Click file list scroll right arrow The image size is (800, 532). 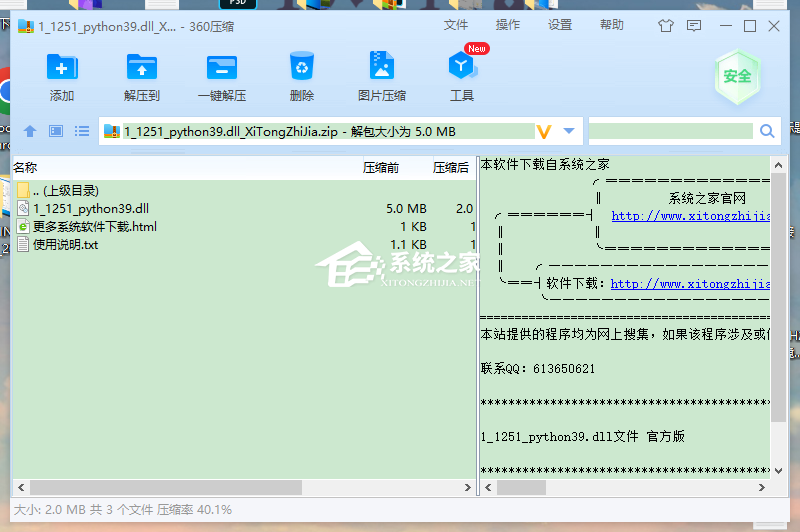(467, 488)
